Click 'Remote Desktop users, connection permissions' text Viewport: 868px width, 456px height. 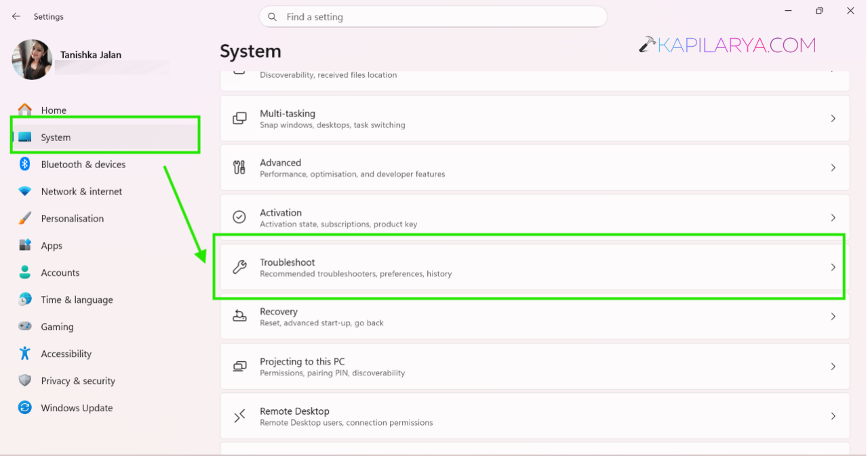point(346,423)
